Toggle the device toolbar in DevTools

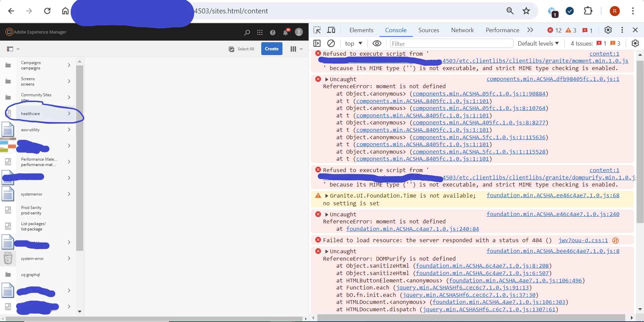pyautogui.click(x=331, y=30)
